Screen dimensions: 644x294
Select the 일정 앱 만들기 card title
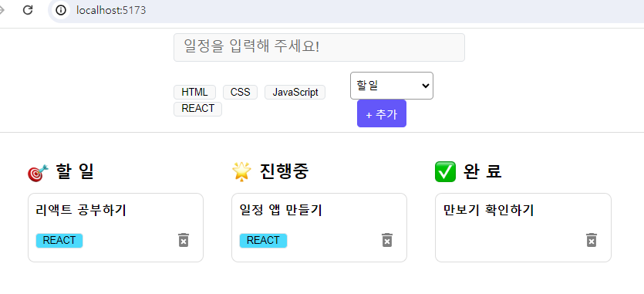click(281, 210)
